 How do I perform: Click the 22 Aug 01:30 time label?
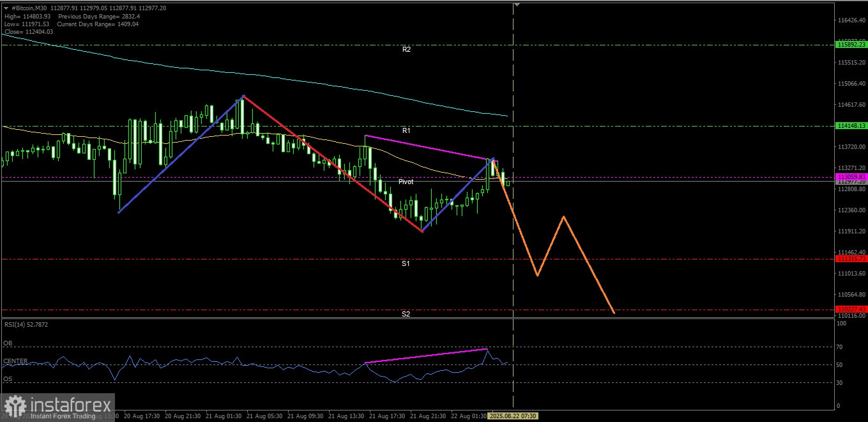pyautogui.click(x=468, y=416)
